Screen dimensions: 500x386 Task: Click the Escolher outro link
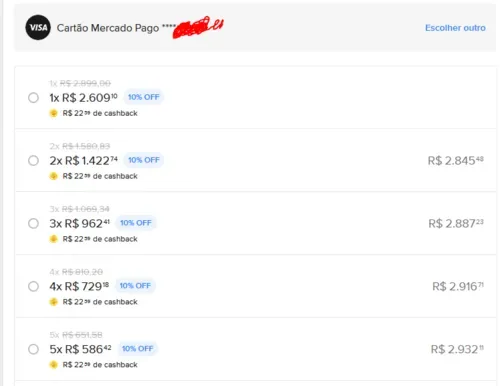click(455, 28)
